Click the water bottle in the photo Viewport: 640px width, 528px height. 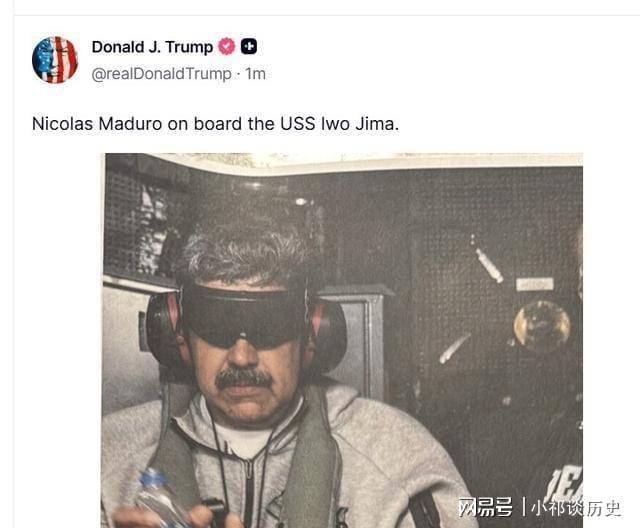[160, 499]
